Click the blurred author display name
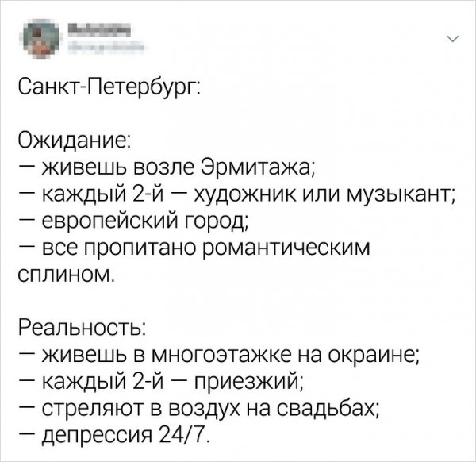476x462 pixels. pyautogui.click(x=98, y=30)
